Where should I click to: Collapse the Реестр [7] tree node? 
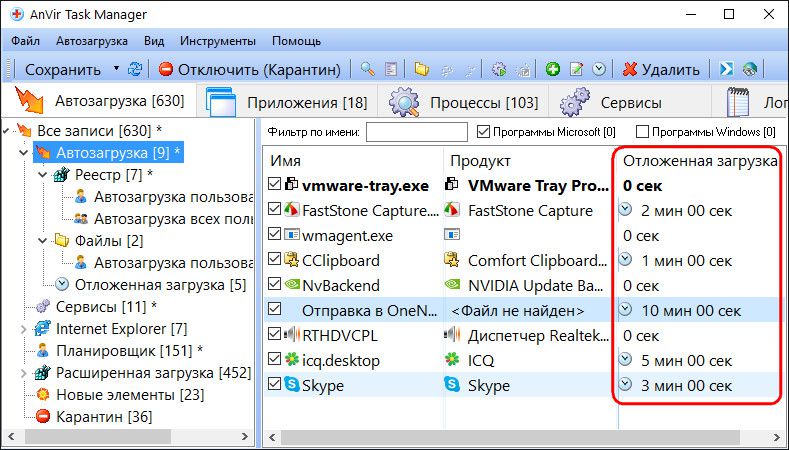point(41,175)
